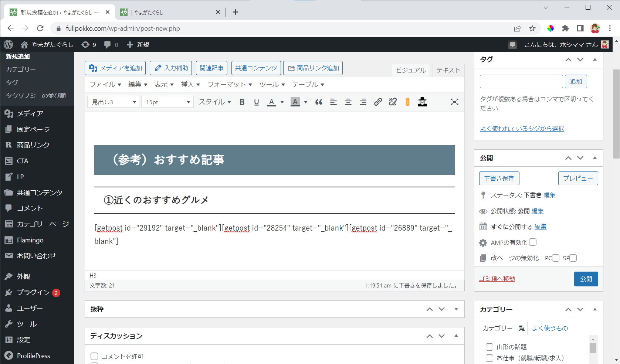Click the insert link icon
This screenshot has width=620, height=364.
(378, 102)
